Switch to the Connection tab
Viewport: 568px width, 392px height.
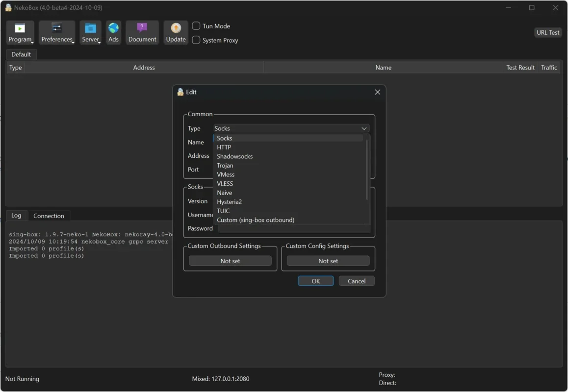point(49,216)
